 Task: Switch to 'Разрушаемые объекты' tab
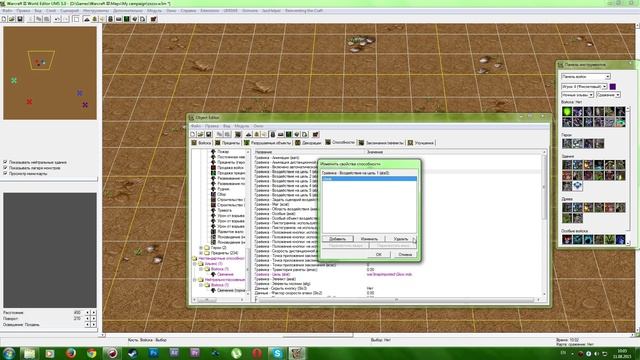tap(267, 143)
